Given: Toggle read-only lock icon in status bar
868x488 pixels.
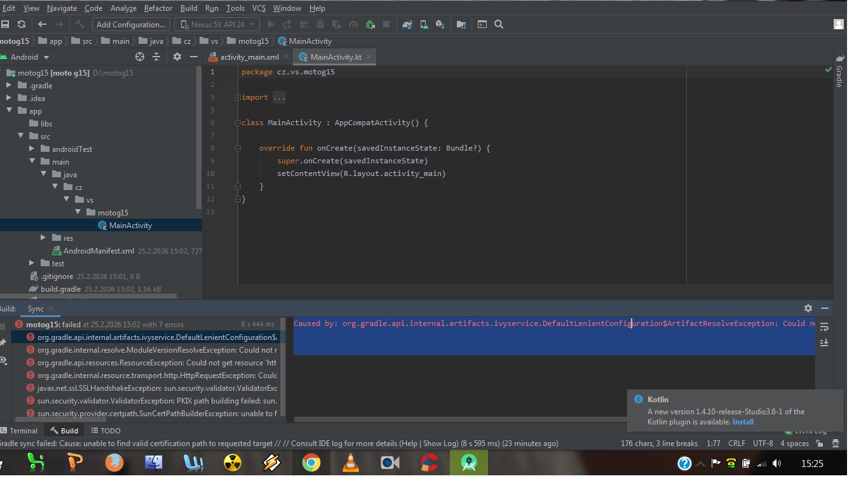Looking at the screenshot, I should click(x=820, y=444).
